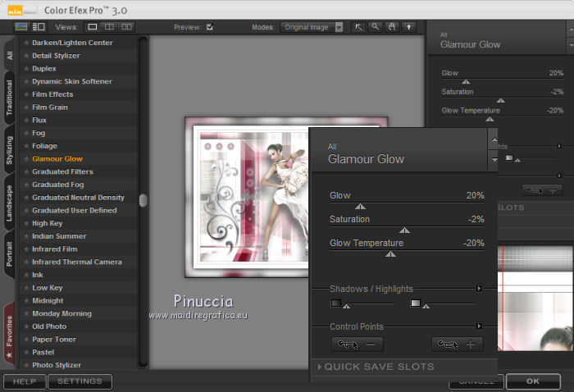Toggle the Preview checkbox
Screen dimensions: 574x392
click(210, 27)
